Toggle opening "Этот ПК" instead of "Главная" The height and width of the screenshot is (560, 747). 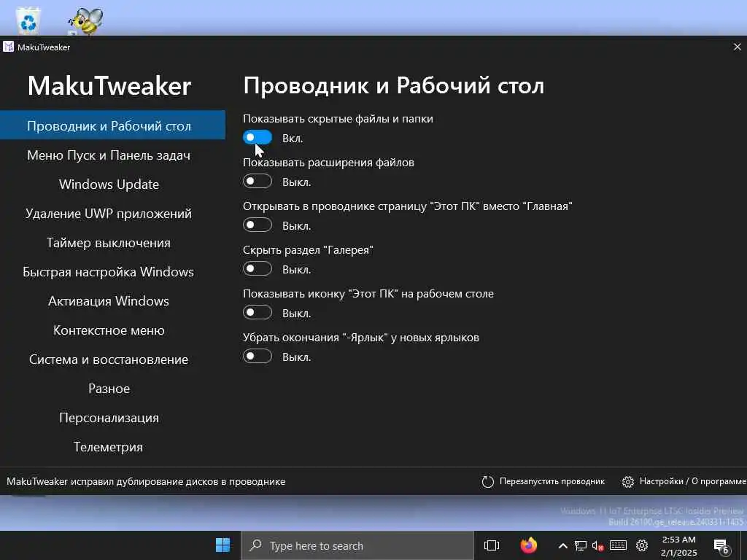point(258,225)
